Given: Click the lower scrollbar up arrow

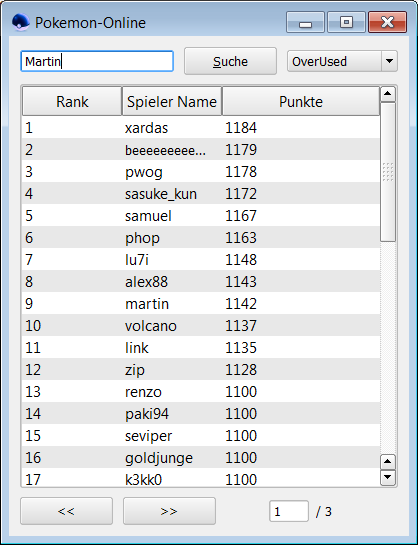Looking at the screenshot, I should click(x=388, y=462).
